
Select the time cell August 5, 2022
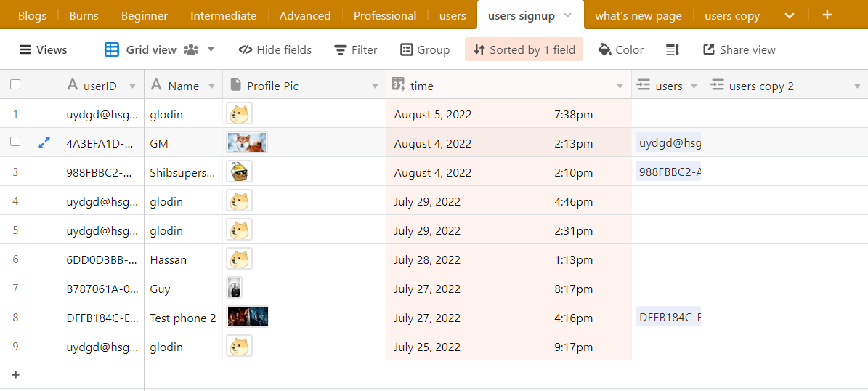(x=508, y=114)
